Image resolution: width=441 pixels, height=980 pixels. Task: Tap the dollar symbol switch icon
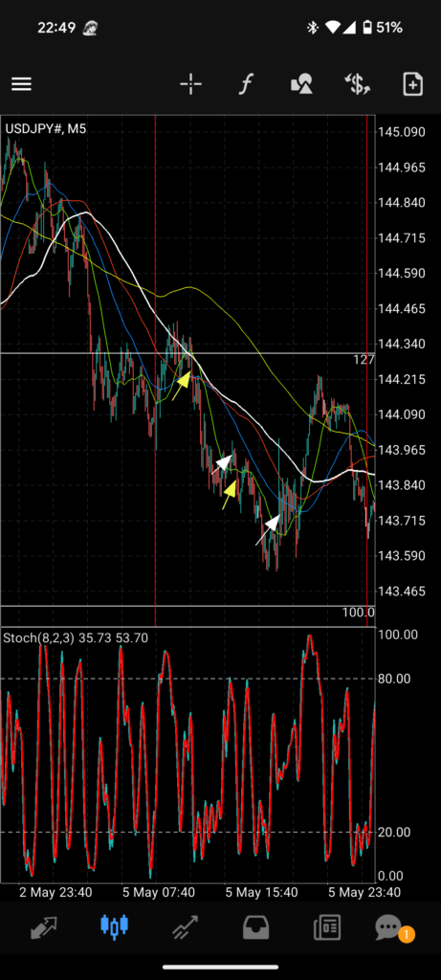pos(358,84)
